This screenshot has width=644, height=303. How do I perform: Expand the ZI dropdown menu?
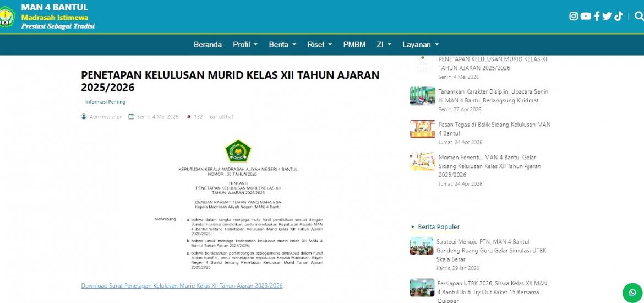coord(384,45)
